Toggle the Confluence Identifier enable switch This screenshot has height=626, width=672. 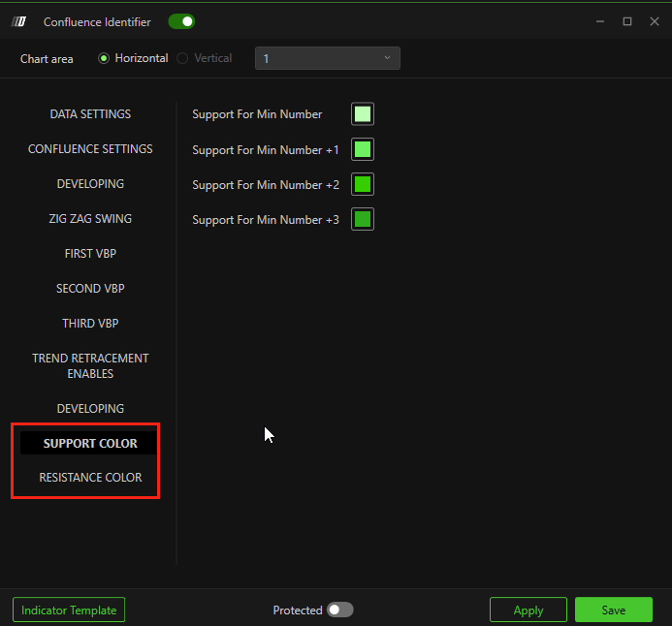tap(180, 21)
